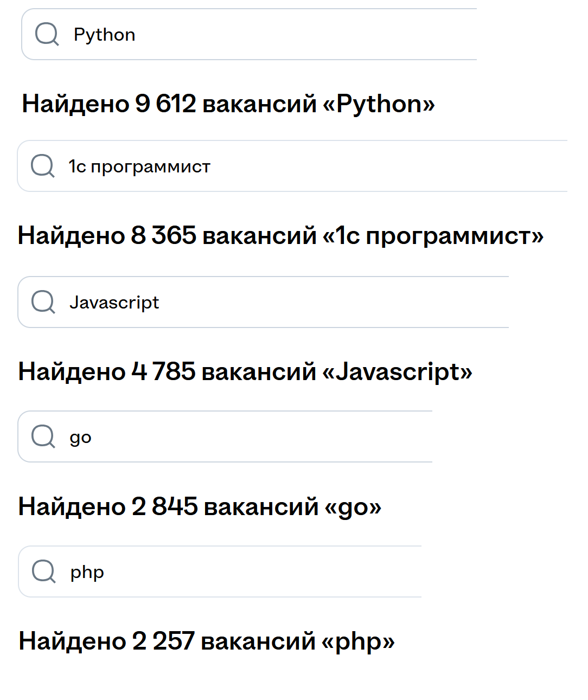
Task: Click the 2 257 vacancies count
Action: point(163,641)
